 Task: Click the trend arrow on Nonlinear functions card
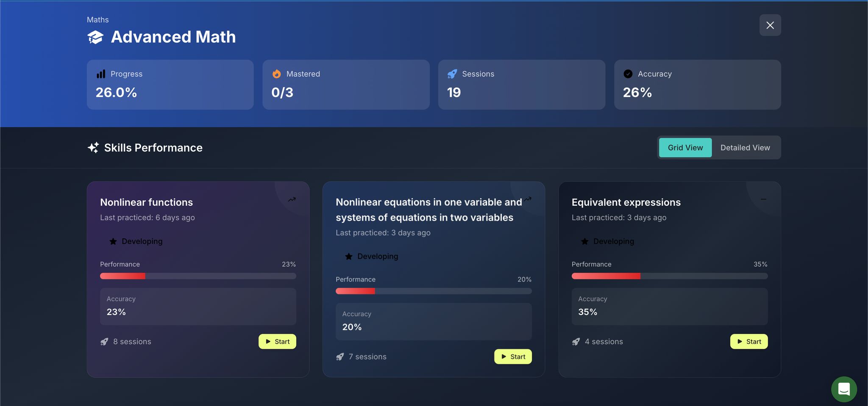pos(292,199)
